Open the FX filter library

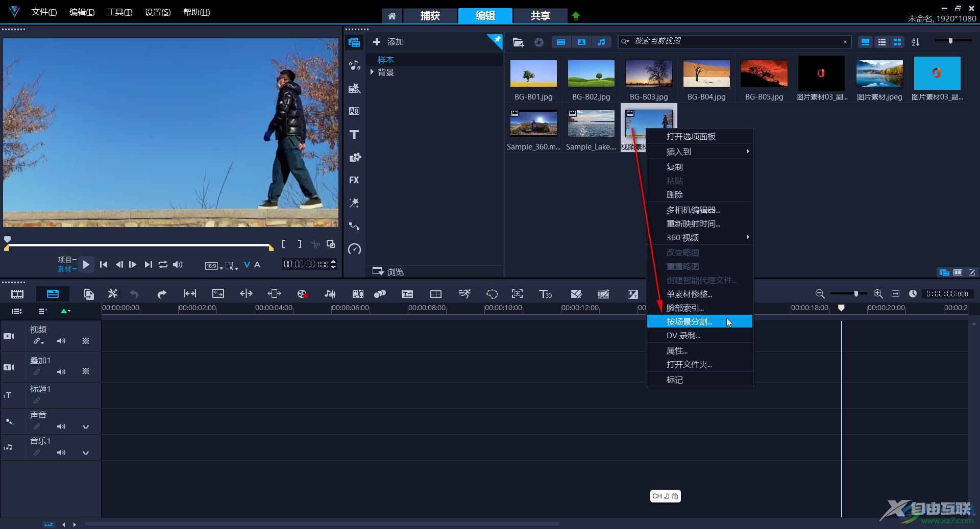pyautogui.click(x=354, y=180)
